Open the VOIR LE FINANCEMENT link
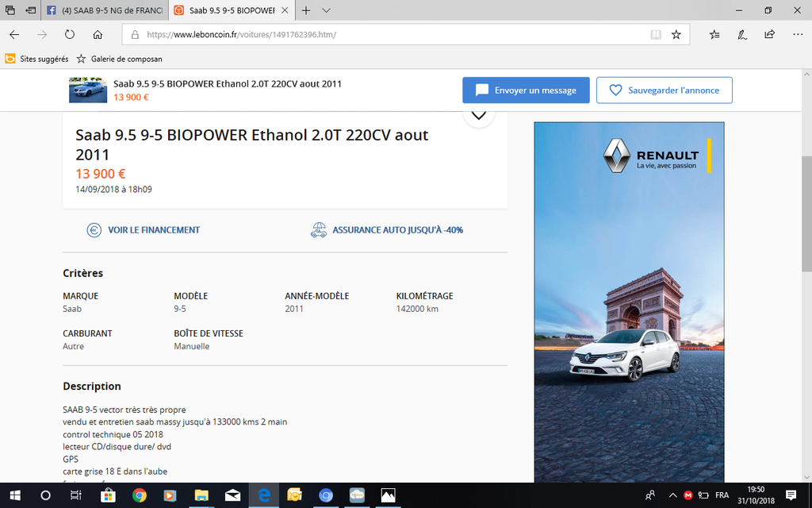This screenshot has height=508, width=812. (154, 229)
